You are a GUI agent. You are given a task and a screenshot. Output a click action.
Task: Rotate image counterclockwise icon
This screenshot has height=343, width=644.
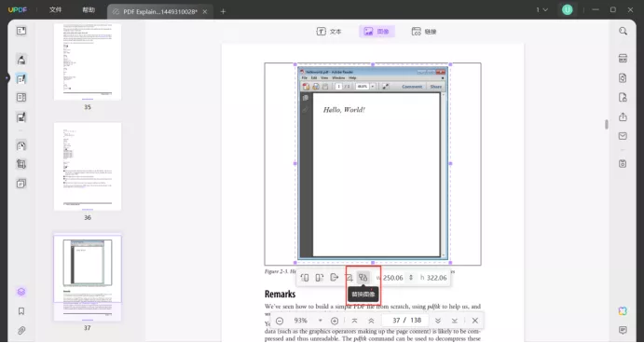[x=305, y=278]
